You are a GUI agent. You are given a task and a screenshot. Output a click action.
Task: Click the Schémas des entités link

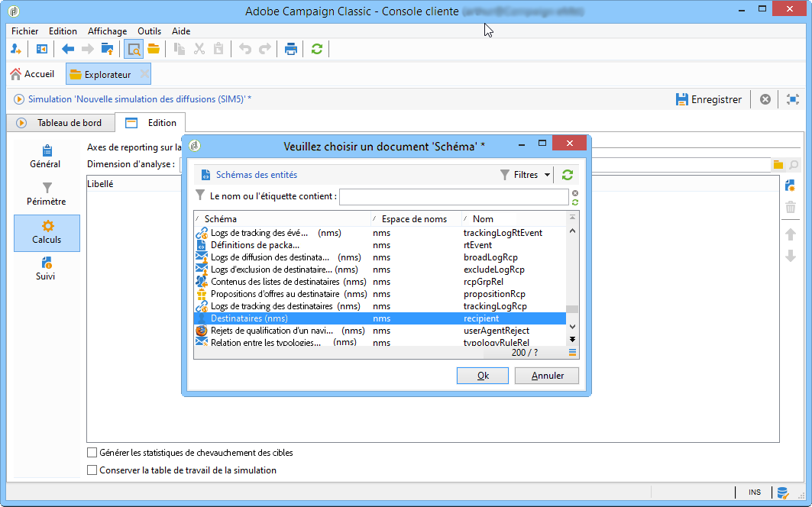coord(257,175)
